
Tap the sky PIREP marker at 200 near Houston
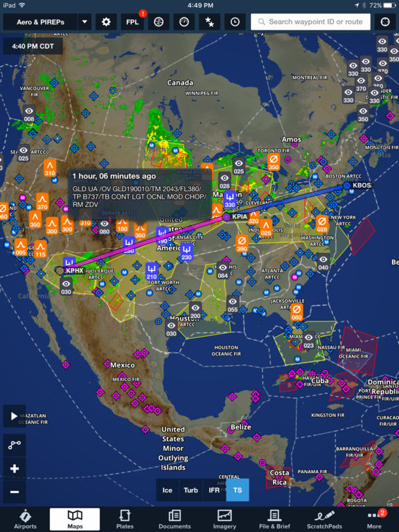click(x=195, y=311)
